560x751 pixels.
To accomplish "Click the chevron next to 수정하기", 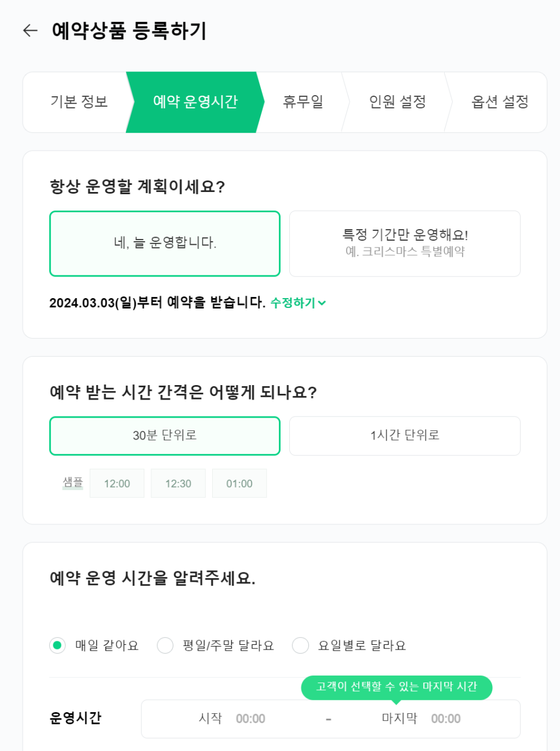I will point(322,303).
